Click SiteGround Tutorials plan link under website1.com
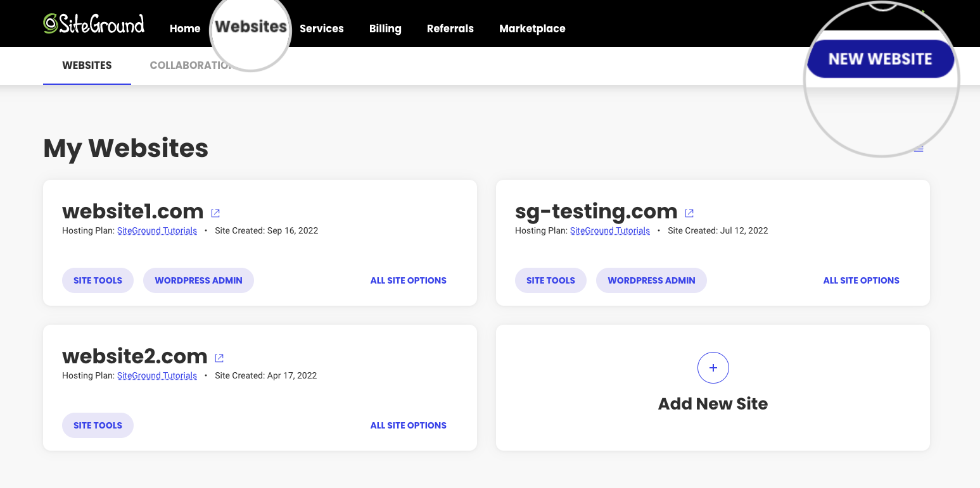 (157, 231)
